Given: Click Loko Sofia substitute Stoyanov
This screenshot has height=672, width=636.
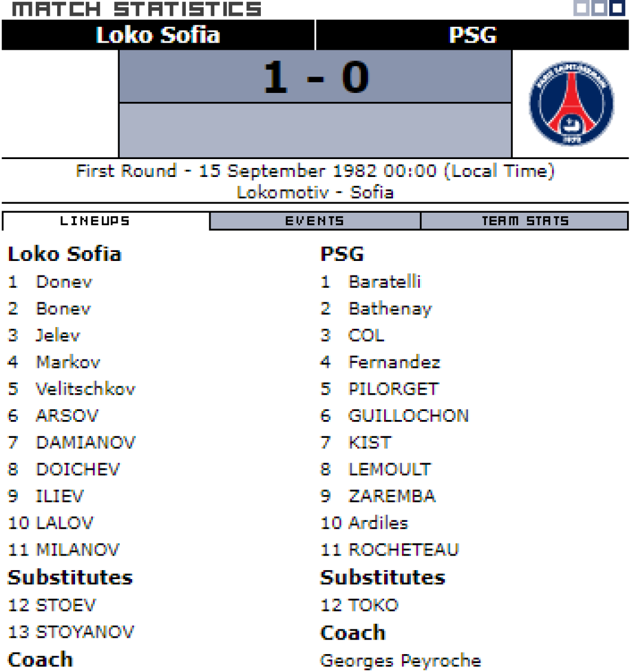Looking at the screenshot, I should [85, 632].
